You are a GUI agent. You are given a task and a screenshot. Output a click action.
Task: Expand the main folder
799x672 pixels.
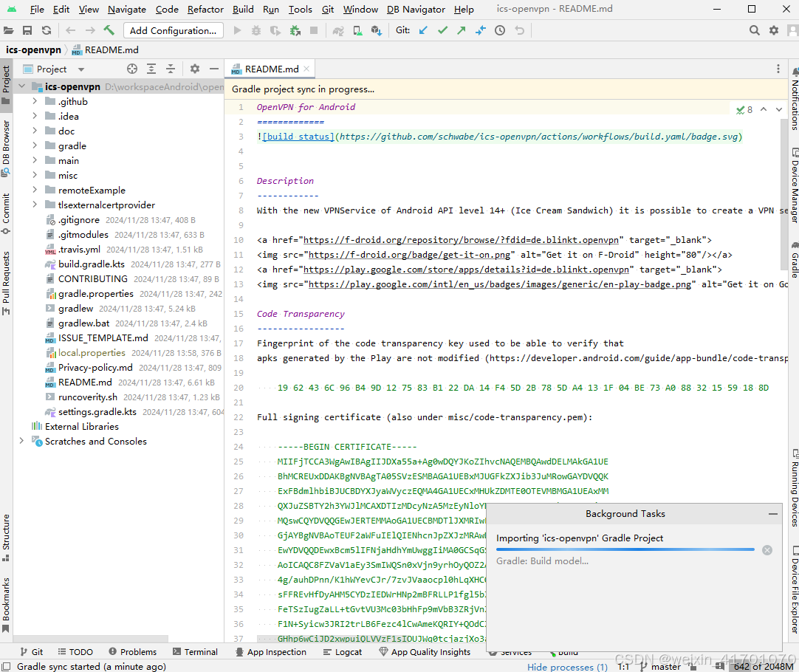point(35,160)
